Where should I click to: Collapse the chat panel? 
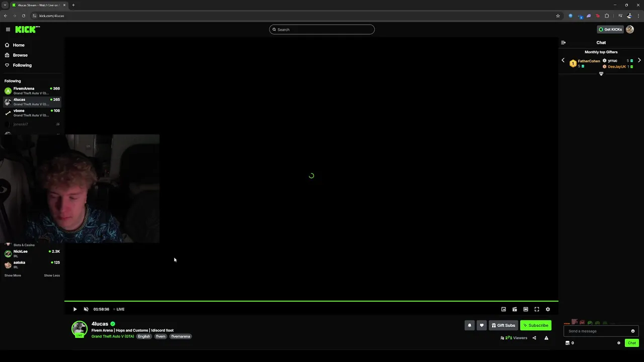(563, 43)
